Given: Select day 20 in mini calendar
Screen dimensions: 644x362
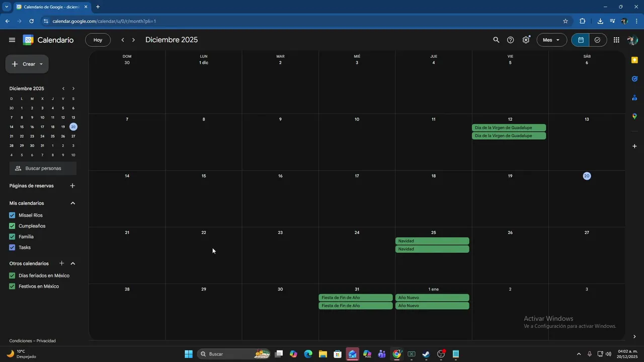Looking at the screenshot, I should coord(73,127).
